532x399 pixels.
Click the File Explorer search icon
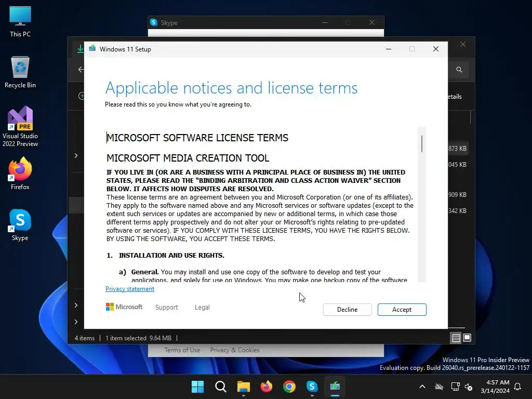[x=459, y=70]
